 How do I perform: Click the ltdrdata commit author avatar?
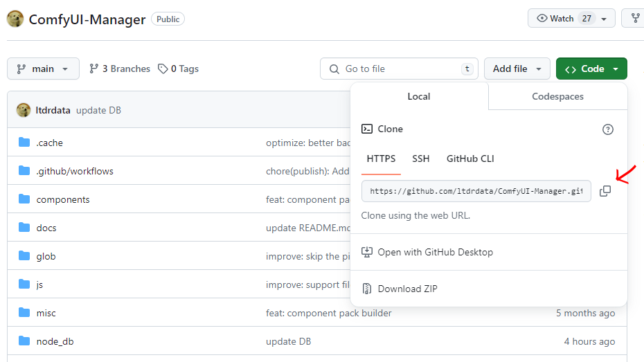point(24,110)
